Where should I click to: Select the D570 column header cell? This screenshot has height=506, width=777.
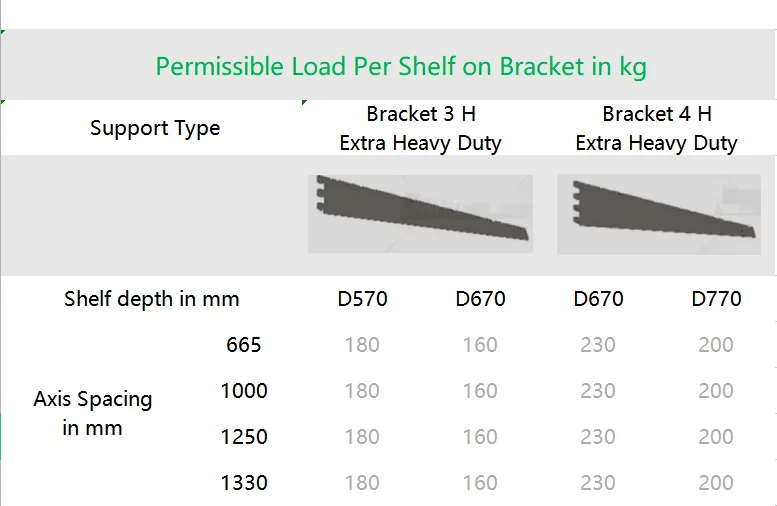(x=362, y=299)
